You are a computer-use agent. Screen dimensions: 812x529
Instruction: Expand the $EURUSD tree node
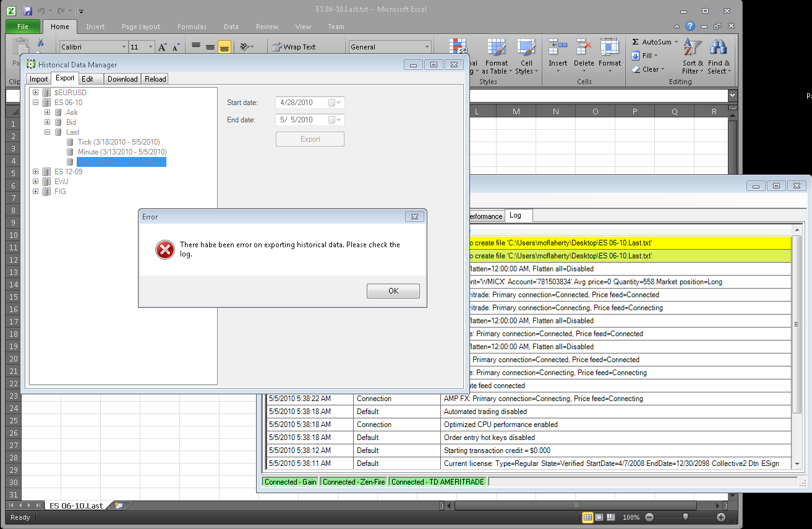coord(36,93)
